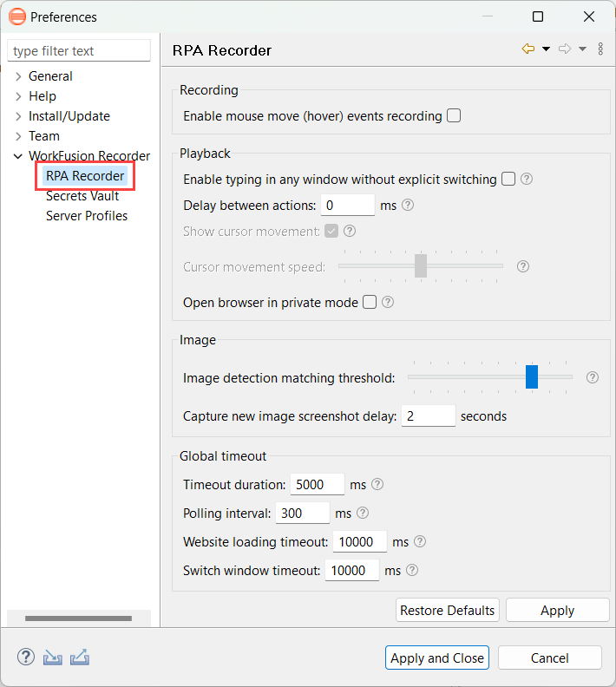Click help icon beside Timeout duration
The width and height of the screenshot is (616, 687).
coord(377,484)
